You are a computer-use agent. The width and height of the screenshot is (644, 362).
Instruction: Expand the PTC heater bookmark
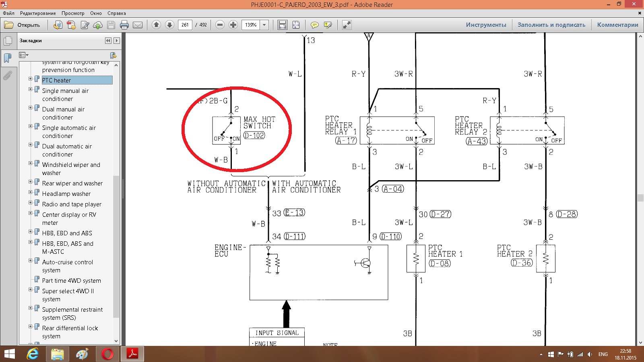pyautogui.click(x=30, y=79)
